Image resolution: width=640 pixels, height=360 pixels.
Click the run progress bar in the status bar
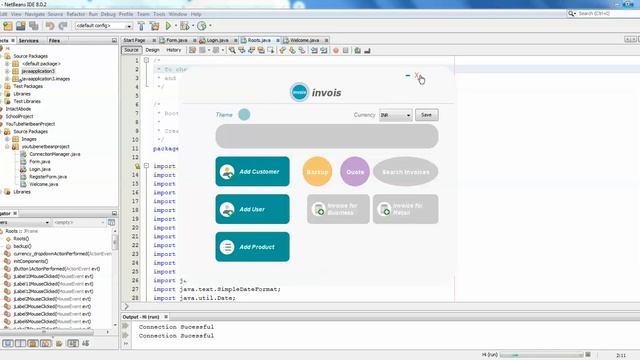[542, 355]
